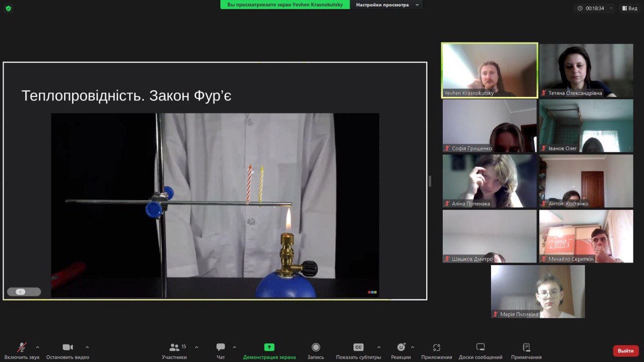Screen dimensions: 644x362
Task: Click muted mic icon beside Марія Пчолкіна
Action: 496,314
